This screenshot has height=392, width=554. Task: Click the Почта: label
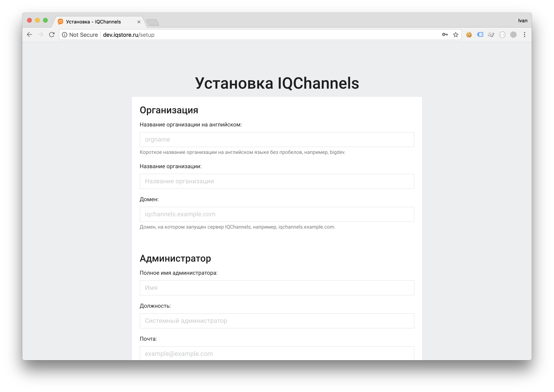148,339
